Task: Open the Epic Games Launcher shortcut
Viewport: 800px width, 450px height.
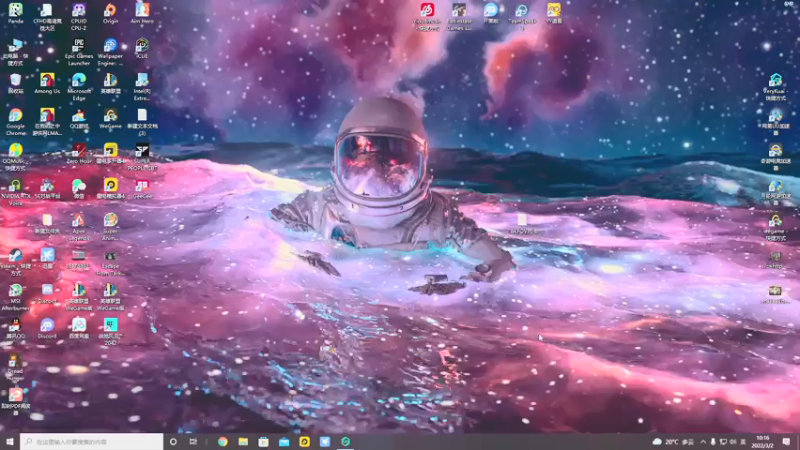Action: (x=79, y=52)
